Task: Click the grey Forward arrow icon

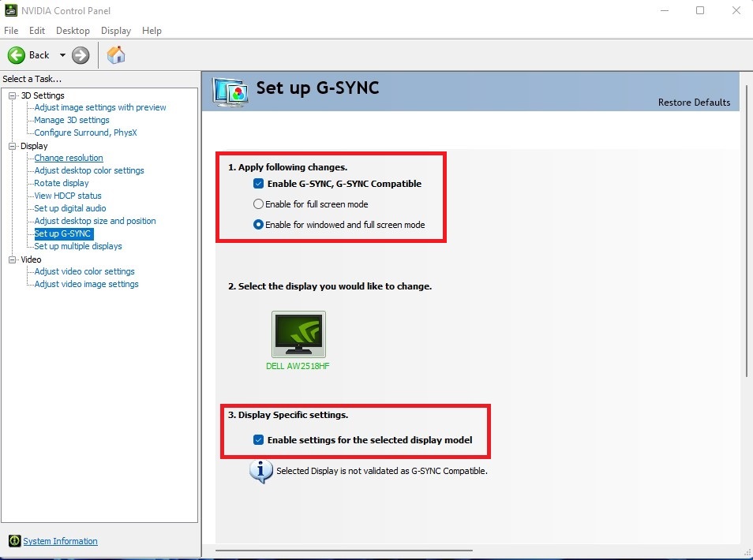Action: pyautogui.click(x=81, y=55)
